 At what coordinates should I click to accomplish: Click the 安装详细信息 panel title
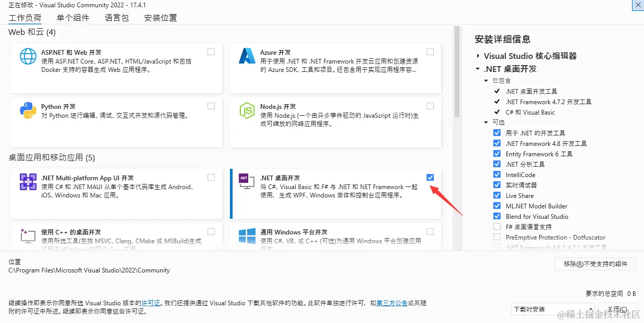(503, 39)
